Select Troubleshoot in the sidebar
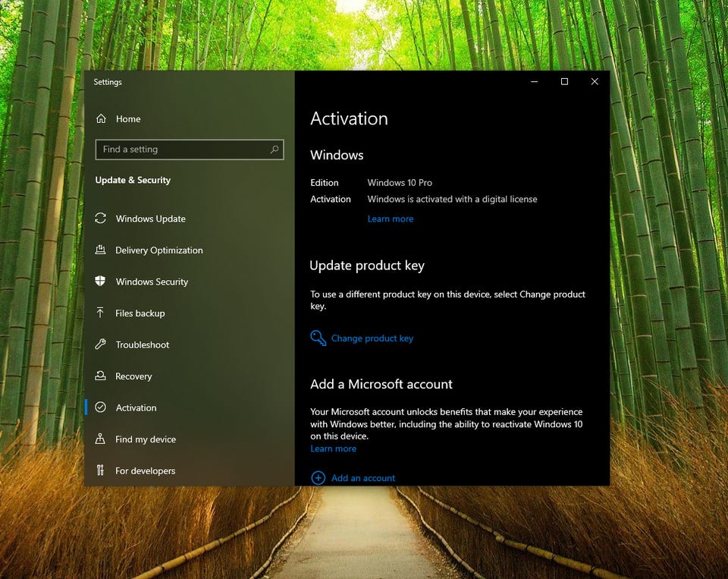Viewport: 728px width, 579px height. click(143, 345)
